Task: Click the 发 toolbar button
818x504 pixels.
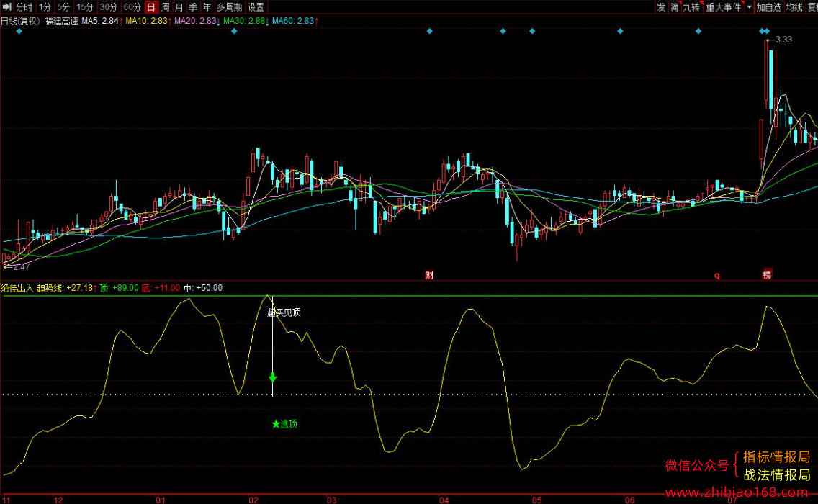Action: point(661,6)
